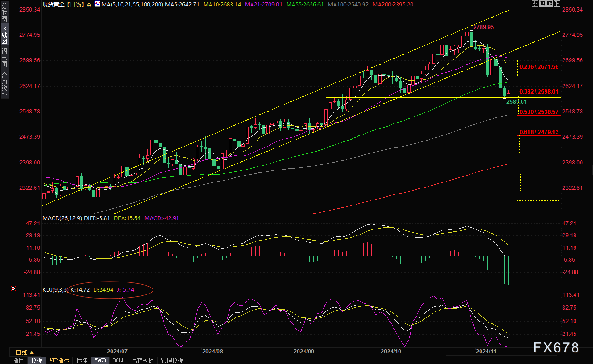Click the 2024/09 date on time axis

(304, 351)
